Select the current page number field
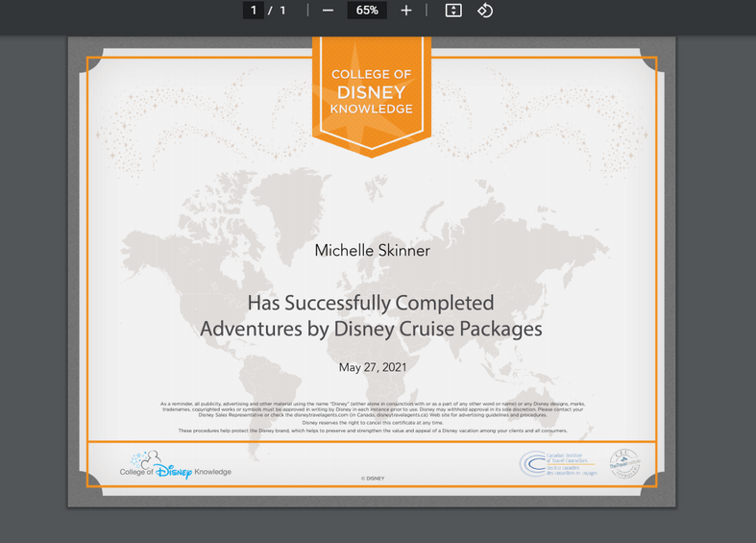 pos(254,11)
